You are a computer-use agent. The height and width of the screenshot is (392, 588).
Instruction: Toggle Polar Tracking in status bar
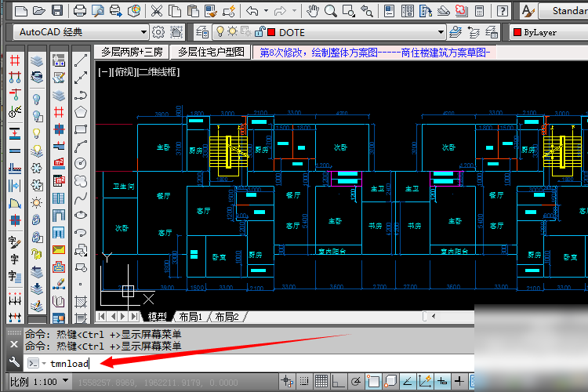click(355, 382)
